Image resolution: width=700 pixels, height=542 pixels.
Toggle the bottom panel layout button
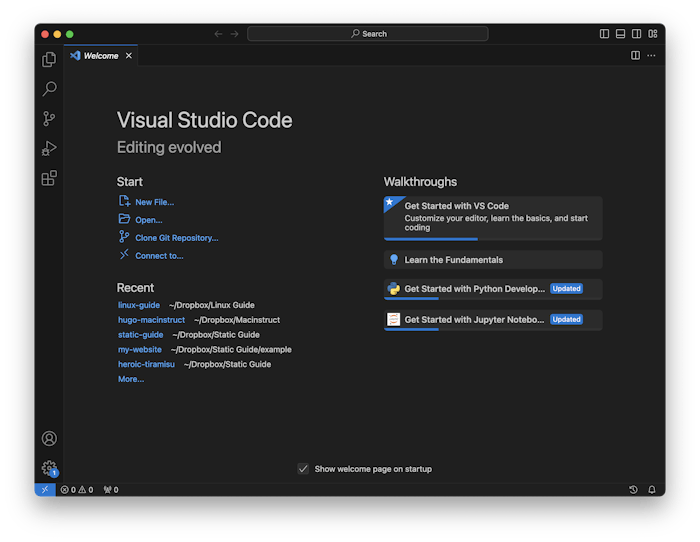point(620,34)
